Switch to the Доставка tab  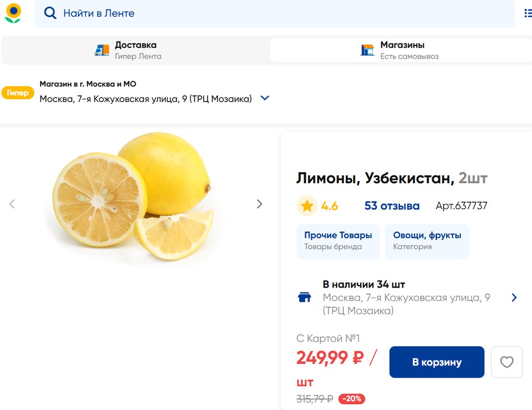point(135,50)
